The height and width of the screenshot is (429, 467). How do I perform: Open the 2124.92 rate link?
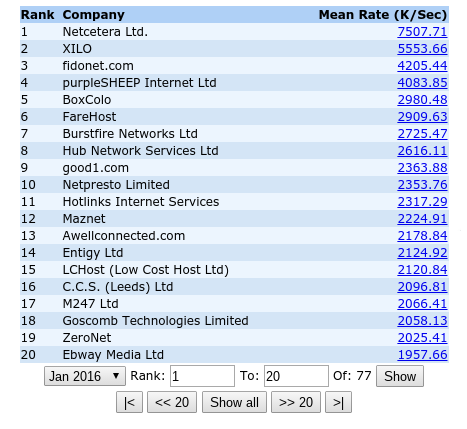coord(422,253)
